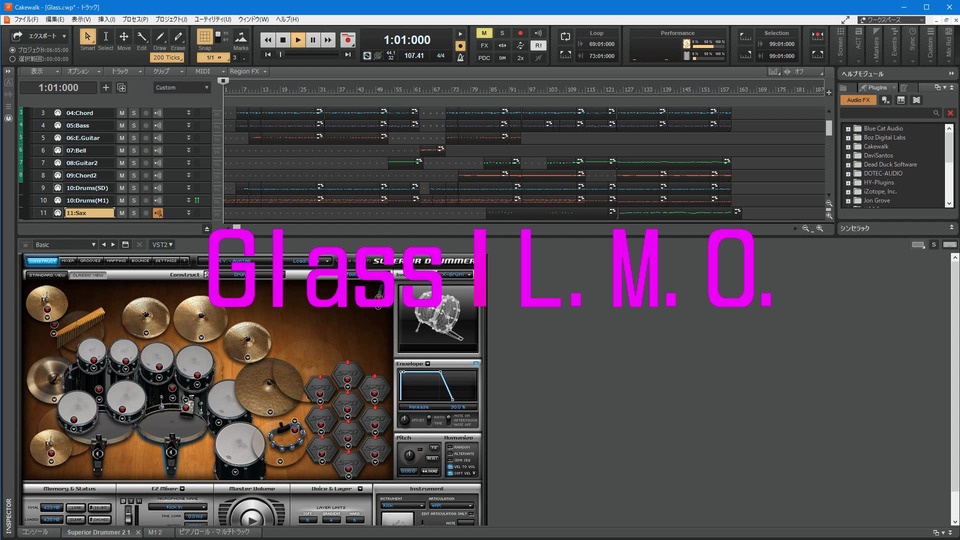Open the 200 Ticks nudge setting
This screenshot has height=540, width=960.
167,58
